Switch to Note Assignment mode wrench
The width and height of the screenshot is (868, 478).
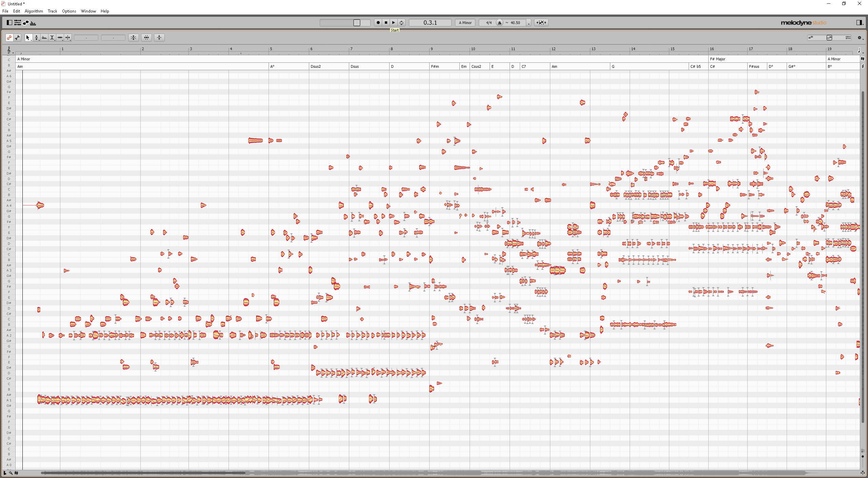click(17, 38)
